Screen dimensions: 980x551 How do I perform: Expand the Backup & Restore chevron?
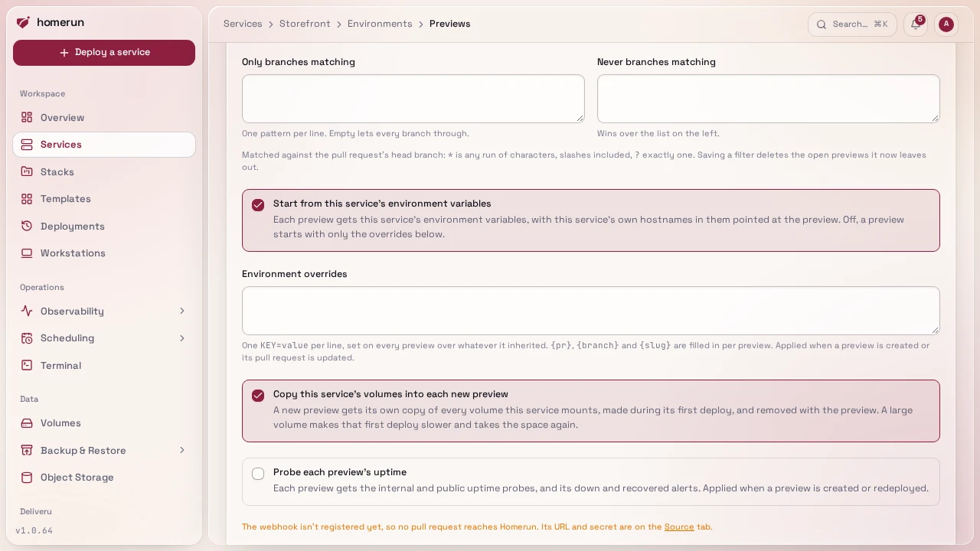pos(182,450)
